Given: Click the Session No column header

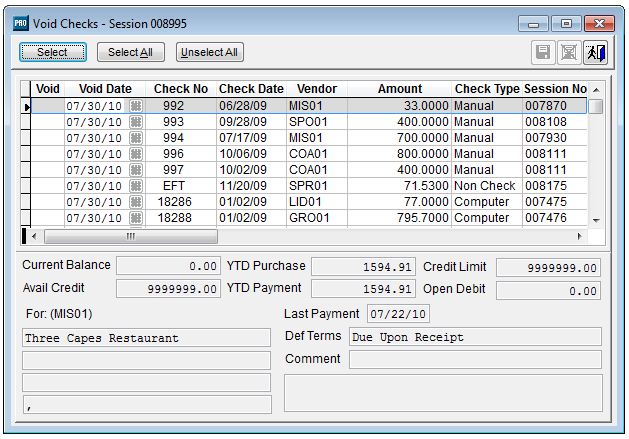Looking at the screenshot, I should (555, 89).
